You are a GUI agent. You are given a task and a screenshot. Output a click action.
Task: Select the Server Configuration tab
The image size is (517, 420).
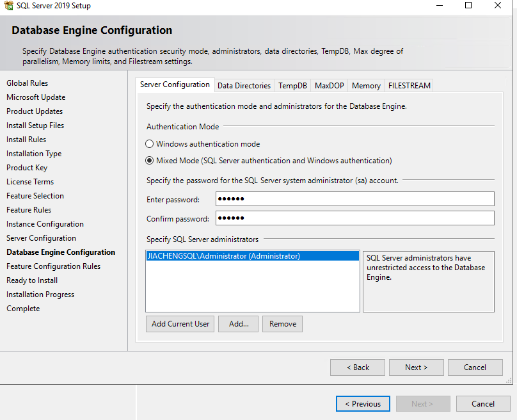click(175, 85)
